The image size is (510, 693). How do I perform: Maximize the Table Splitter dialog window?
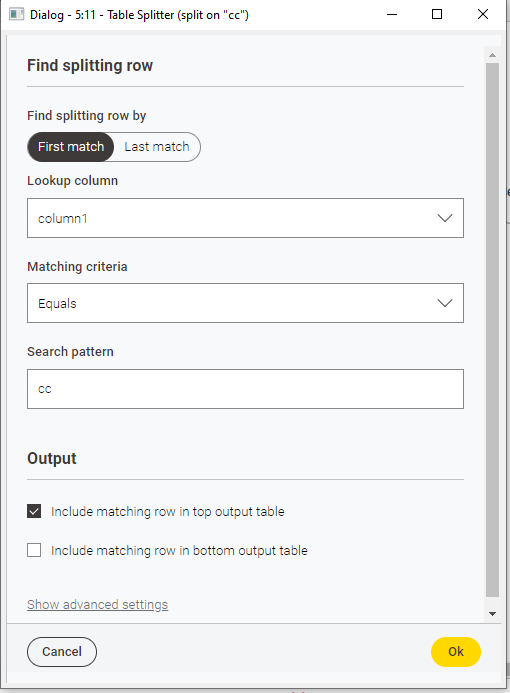click(437, 14)
